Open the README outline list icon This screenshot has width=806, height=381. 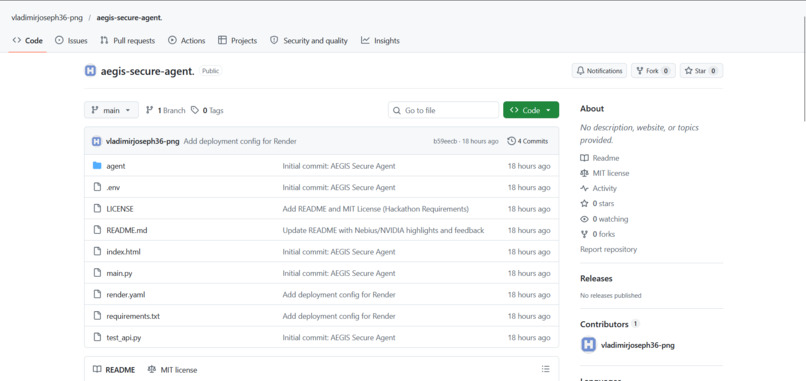coord(545,369)
